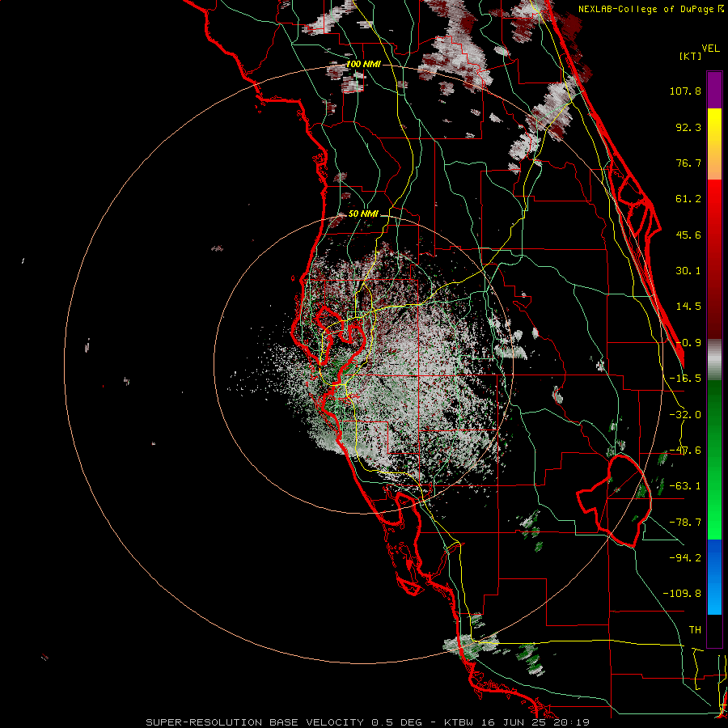Click the 107.8 velocity scale value
Screen dimensions: 728x728
click(x=685, y=91)
